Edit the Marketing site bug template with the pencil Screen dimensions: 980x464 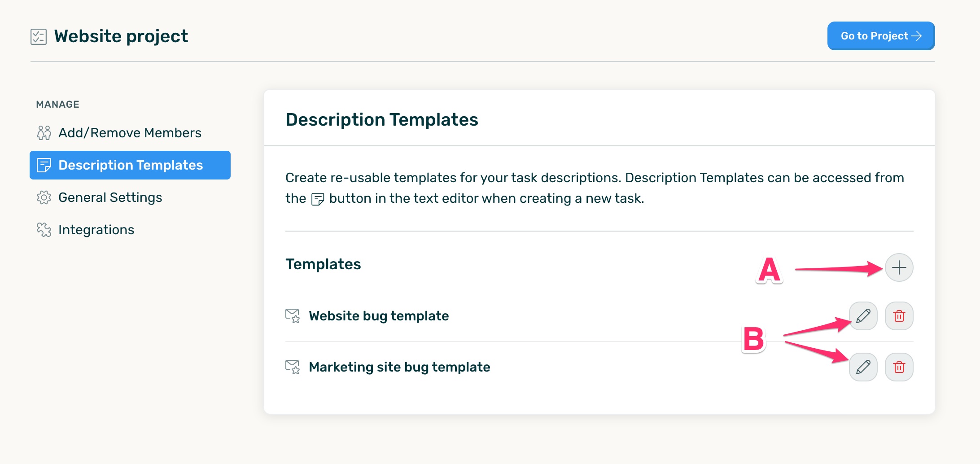863,367
